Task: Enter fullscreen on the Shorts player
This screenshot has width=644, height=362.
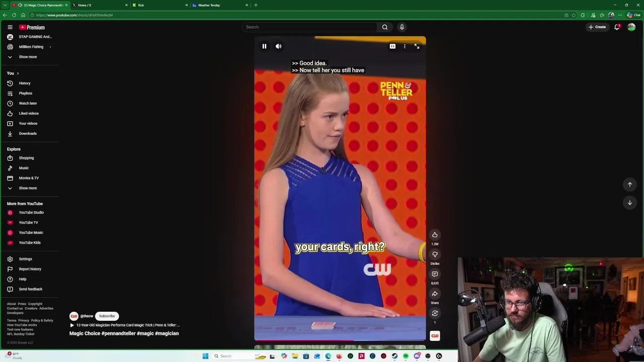Action: [x=417, y=46]
